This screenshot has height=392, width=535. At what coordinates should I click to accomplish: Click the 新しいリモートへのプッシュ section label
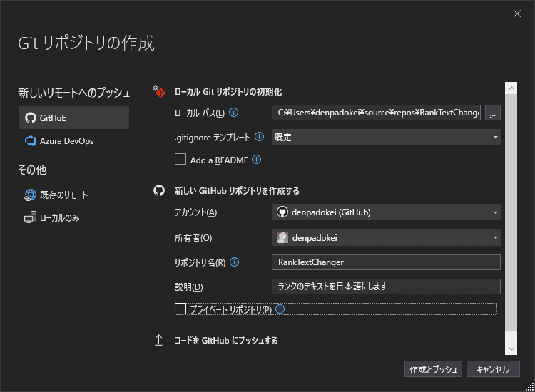(73, 93)
